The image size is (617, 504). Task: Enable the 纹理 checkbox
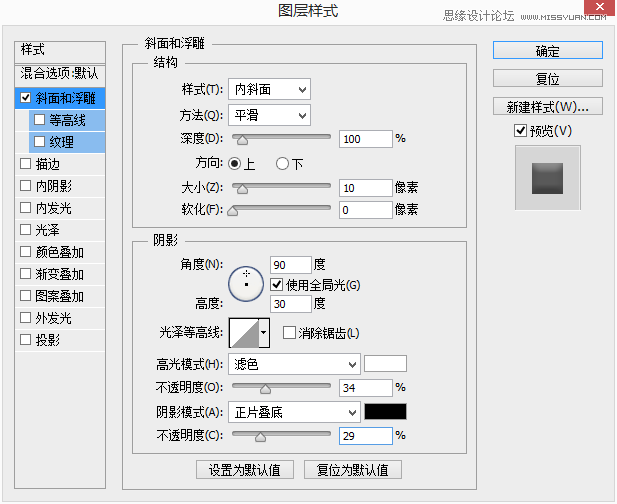39,142
